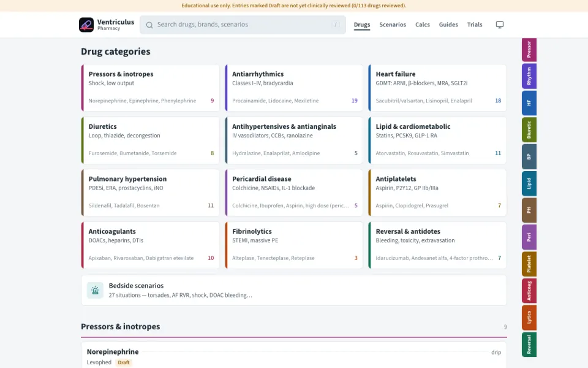Click 'Furosemide, Bumetanide, Torsemide' text

[x=132, y=153]
